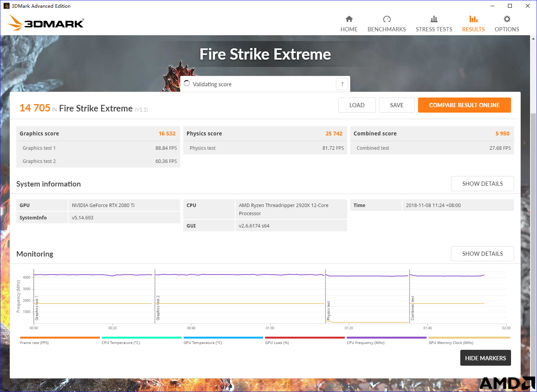537x392 pixels.
Task: Open the HOME menu label
Action: pyautogui.click(x=349, y=29)
